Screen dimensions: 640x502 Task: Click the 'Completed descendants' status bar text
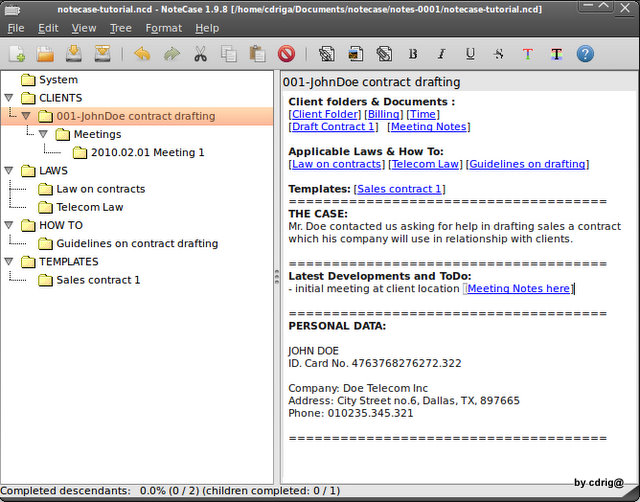(170, 491)
